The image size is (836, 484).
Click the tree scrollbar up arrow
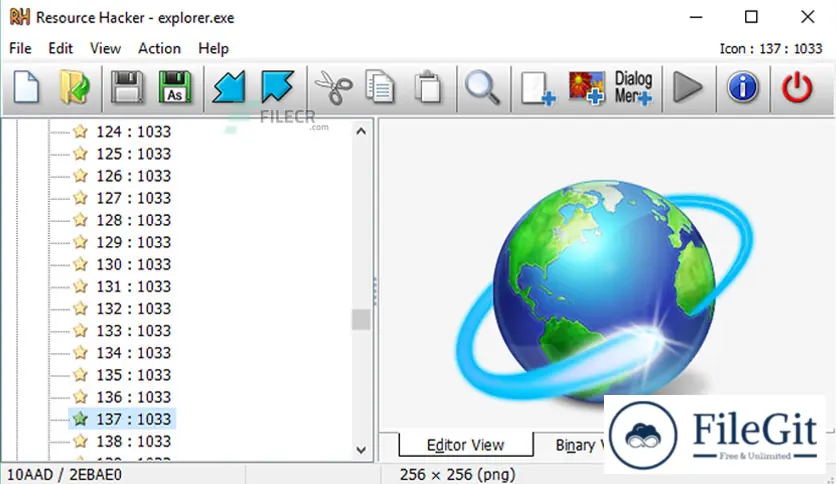click(361, 131)
